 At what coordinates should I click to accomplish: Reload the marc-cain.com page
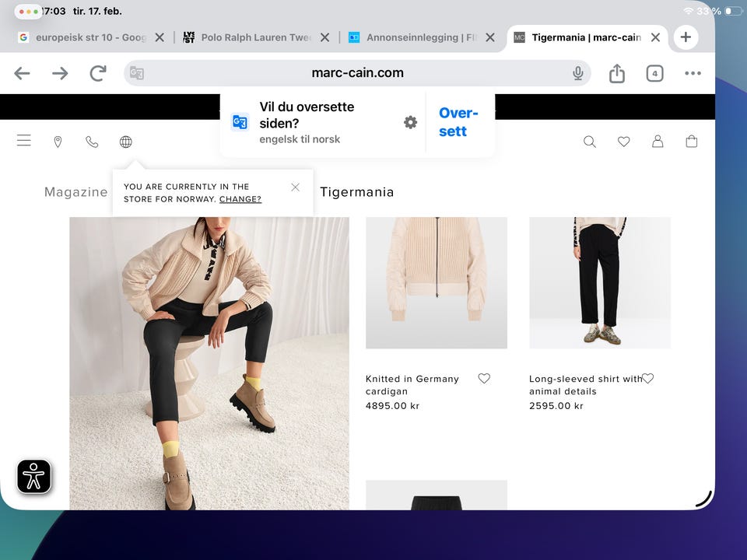98,73
